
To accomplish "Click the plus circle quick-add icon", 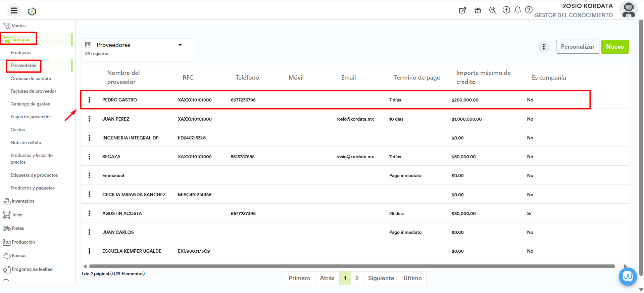I will point(506,10).
